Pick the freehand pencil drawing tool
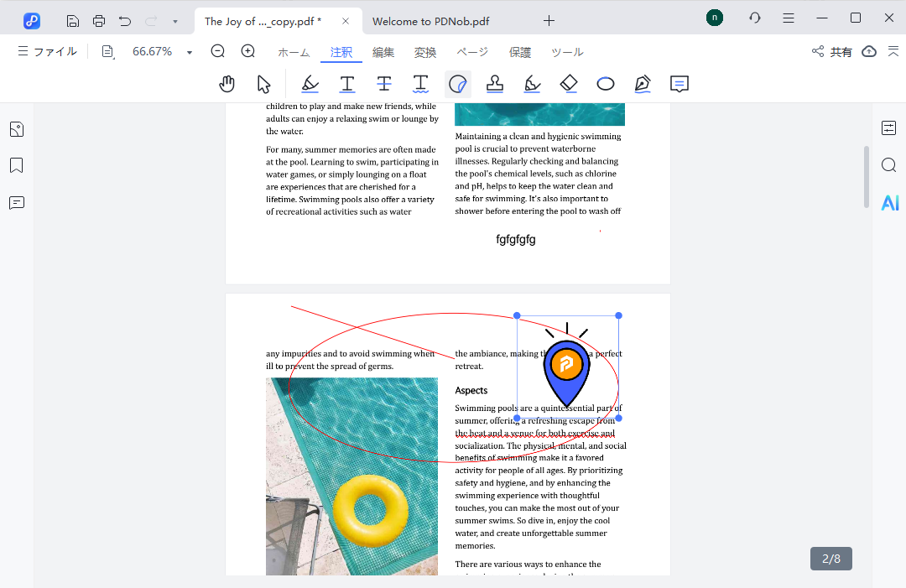The image size is (906, 588). pyautogui.click(x=531, y=84)
